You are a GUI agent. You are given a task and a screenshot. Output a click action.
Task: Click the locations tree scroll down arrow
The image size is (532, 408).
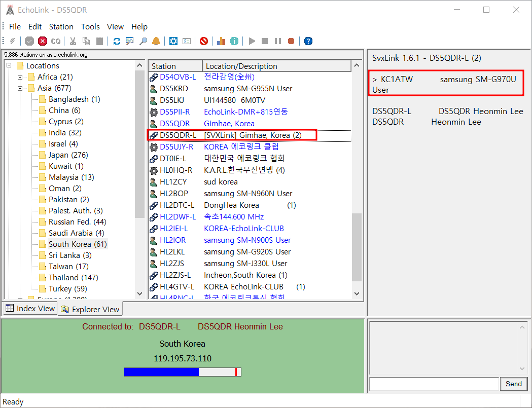coord(140,293)
